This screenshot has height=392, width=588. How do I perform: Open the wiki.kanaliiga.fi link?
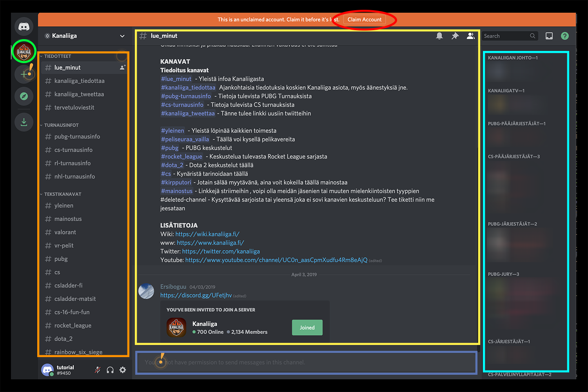pos(207,234)
